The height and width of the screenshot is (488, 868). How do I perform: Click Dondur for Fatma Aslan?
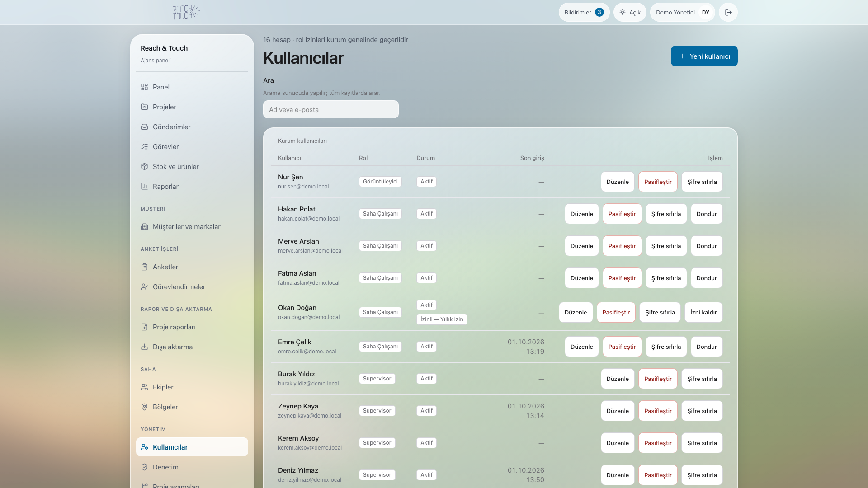pos(706,278)
